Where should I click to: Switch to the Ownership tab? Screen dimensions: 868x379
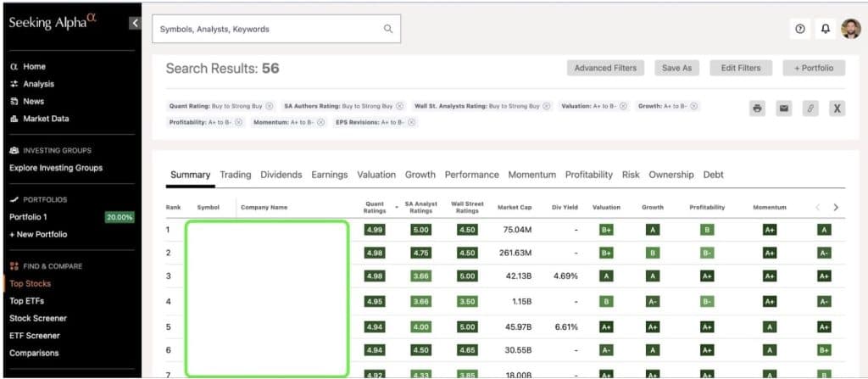click(671, 175)
